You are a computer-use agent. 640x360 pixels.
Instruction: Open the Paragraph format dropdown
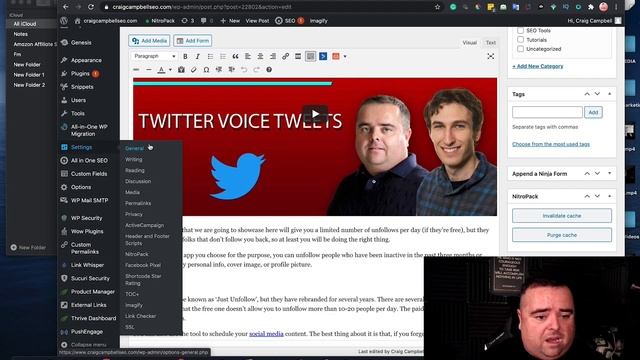click(154, 56)
